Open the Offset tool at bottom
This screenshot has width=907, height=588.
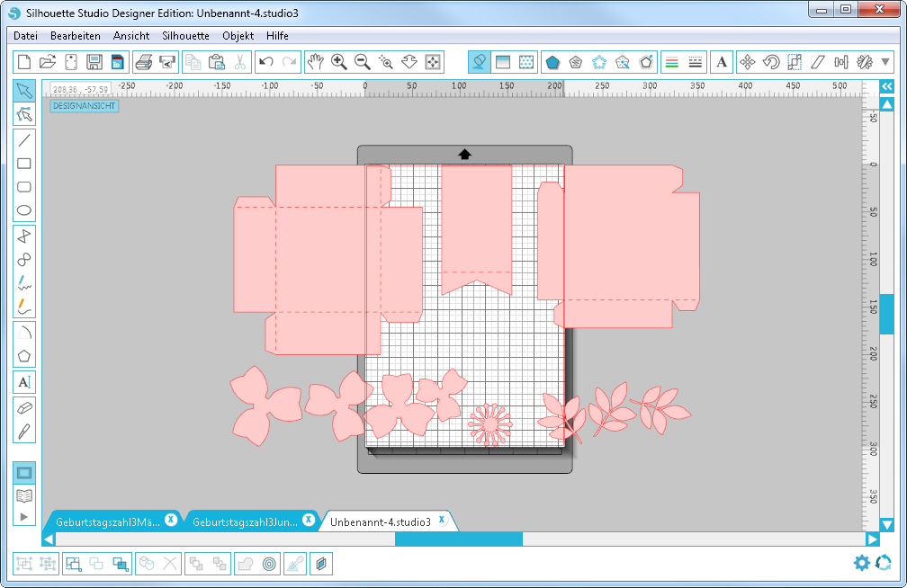click(x=268, y=564)
